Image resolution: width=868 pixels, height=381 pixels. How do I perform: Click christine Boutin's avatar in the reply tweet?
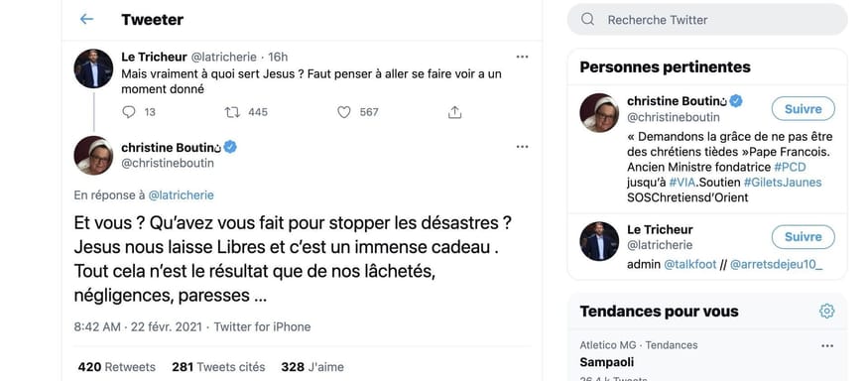click(93, 156)
